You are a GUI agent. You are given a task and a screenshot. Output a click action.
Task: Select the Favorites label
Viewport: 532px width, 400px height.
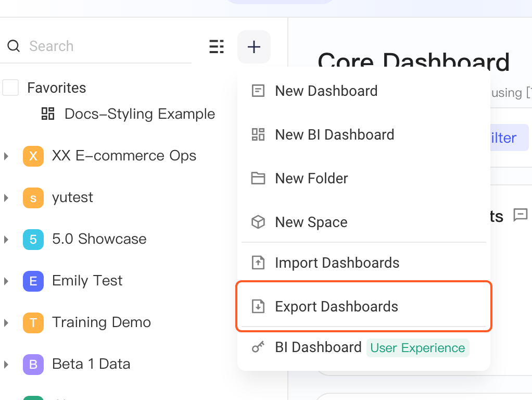point(57,87)
